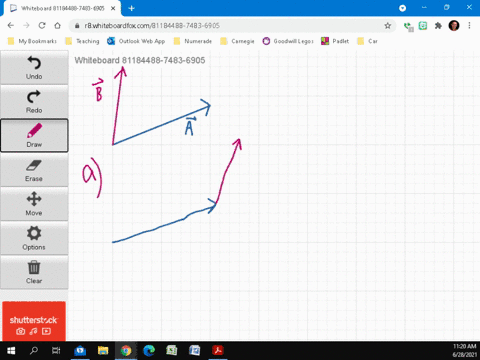480x360 pixels.
Task: Click the phone extension icon
Action: tap(408, 26)
